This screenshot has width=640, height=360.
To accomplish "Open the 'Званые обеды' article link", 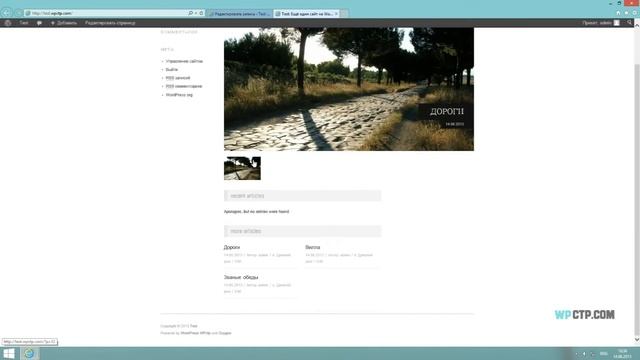I will [x=241, y=277].
